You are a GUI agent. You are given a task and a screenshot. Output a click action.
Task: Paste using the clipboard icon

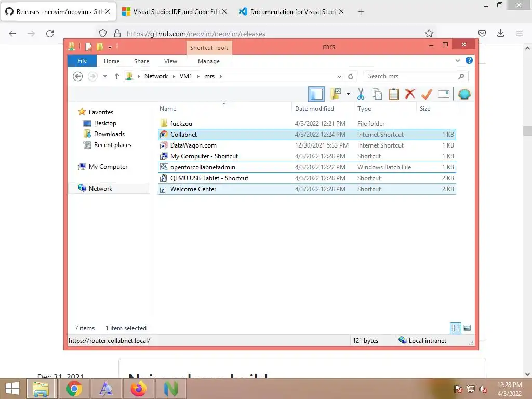click(x=393, y=94)
